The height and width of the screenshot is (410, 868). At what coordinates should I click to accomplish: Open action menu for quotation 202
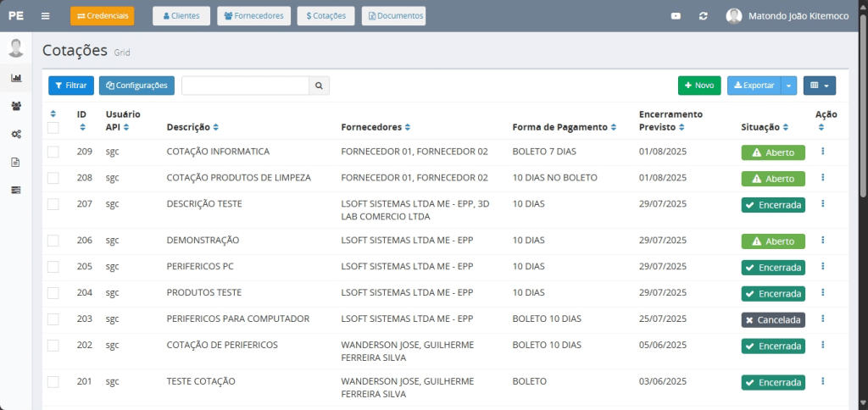(x=822, y=345)
